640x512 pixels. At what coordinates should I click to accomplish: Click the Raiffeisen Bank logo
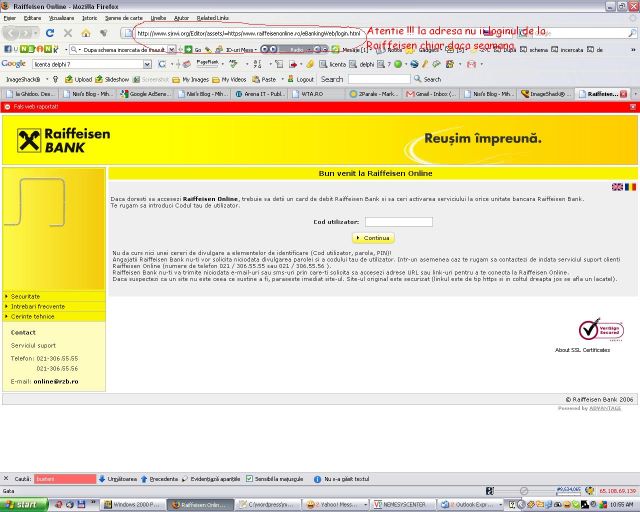(63, 140)
